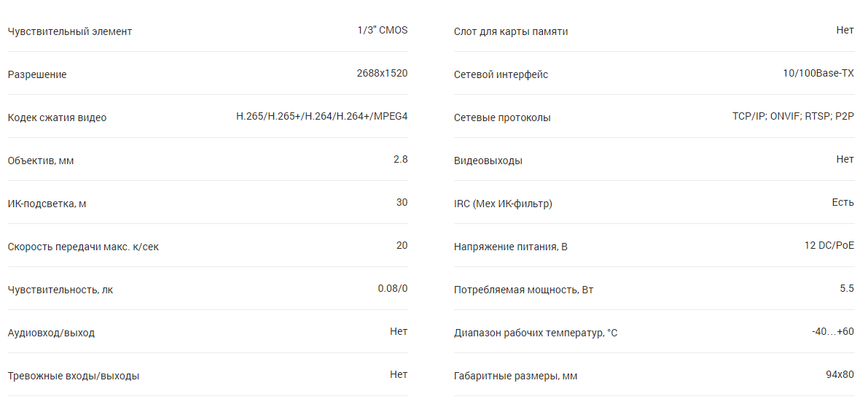Click the TCP/IP; ONVIF; RTSP; P2P value
This screenshot has width=868, height=402.
click(793, 117)
